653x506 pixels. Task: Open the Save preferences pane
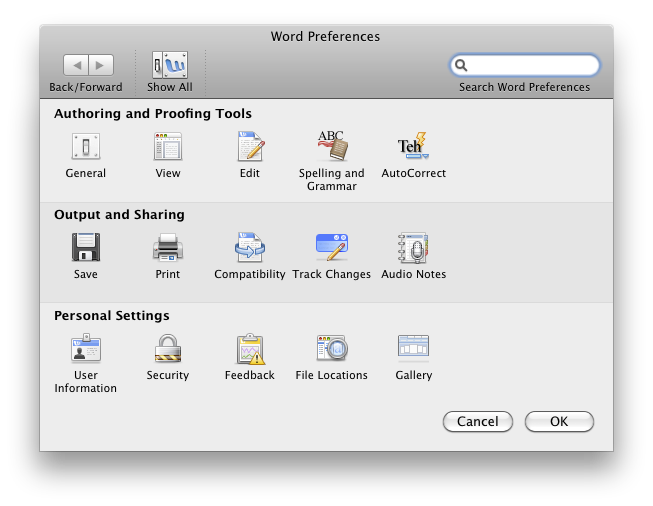pos(86,249)
